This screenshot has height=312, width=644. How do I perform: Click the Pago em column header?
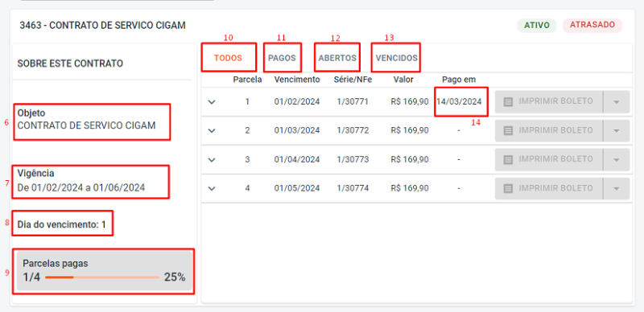click(x=459, y=80)
